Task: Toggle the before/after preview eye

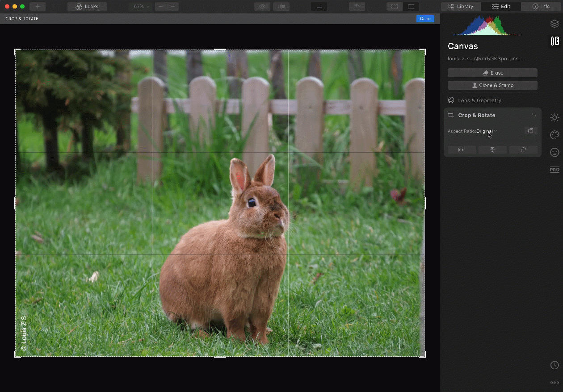Action: tap(262, 7)
